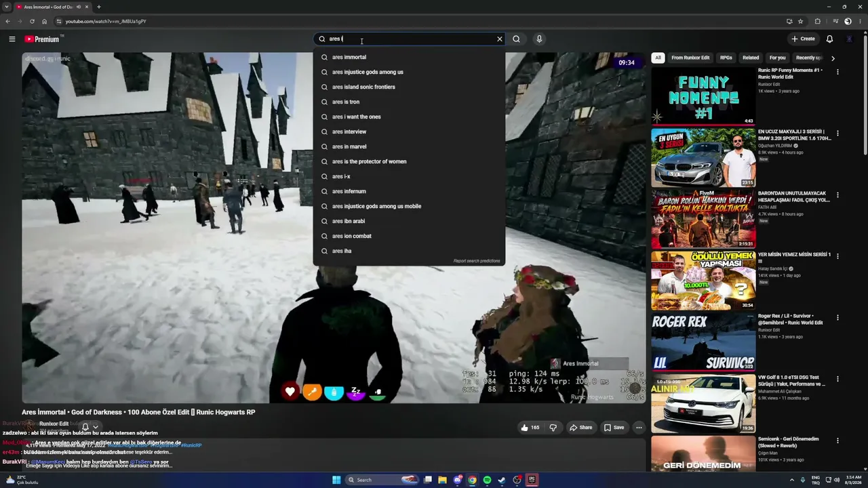The height and width of the screenshot is (488, 868).
Task: Open options for 'EN UCUZ MAKYAJLI 3 SERİSİ' video
Action: tap(837, 134)
